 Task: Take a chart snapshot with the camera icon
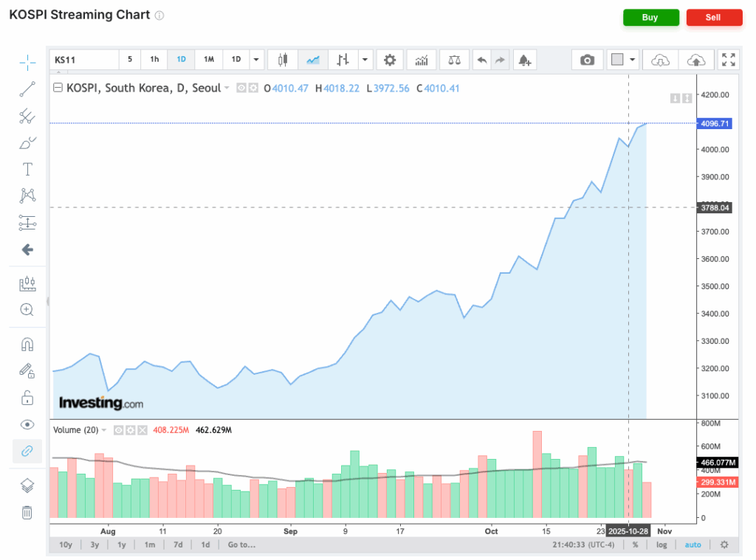pos(587,60)
